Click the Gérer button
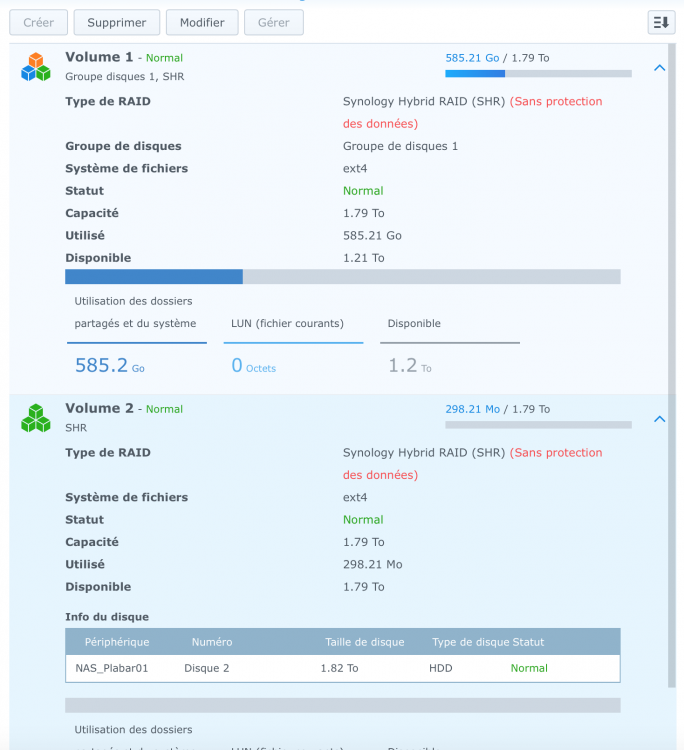The width and height of the screenshot is (684, 750). click(x=274, y=22)
